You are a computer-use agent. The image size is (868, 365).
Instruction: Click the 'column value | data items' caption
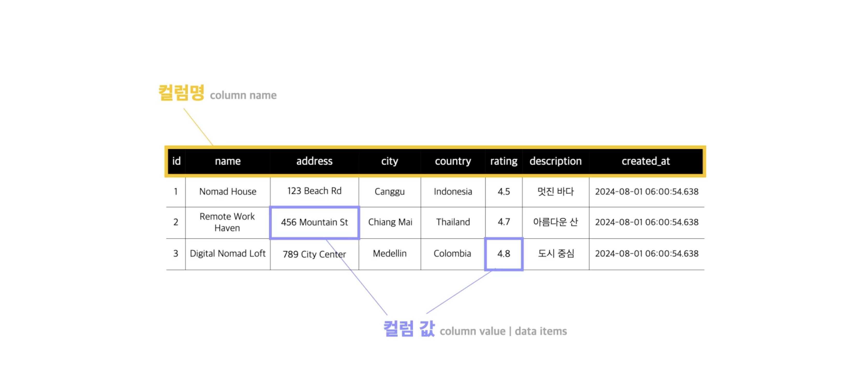[503, 331]
